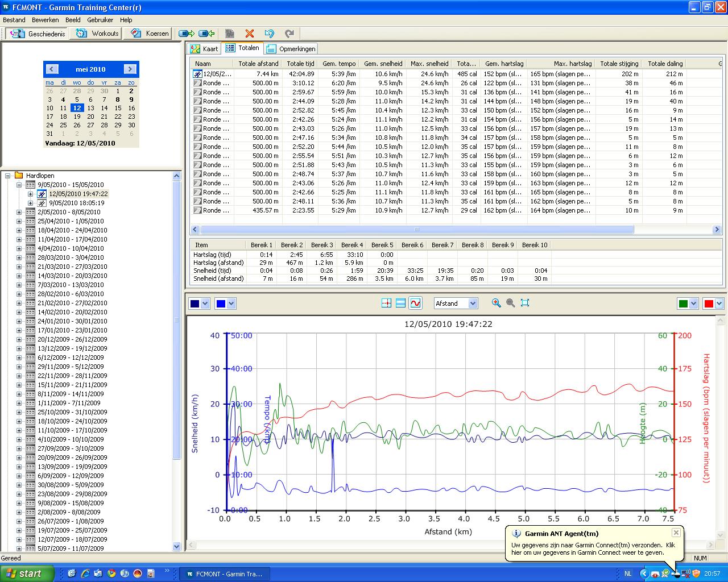The image size is (728, 582).
Task: Sort the table by Totale afstand column header
Action: (x=258, y=64)
